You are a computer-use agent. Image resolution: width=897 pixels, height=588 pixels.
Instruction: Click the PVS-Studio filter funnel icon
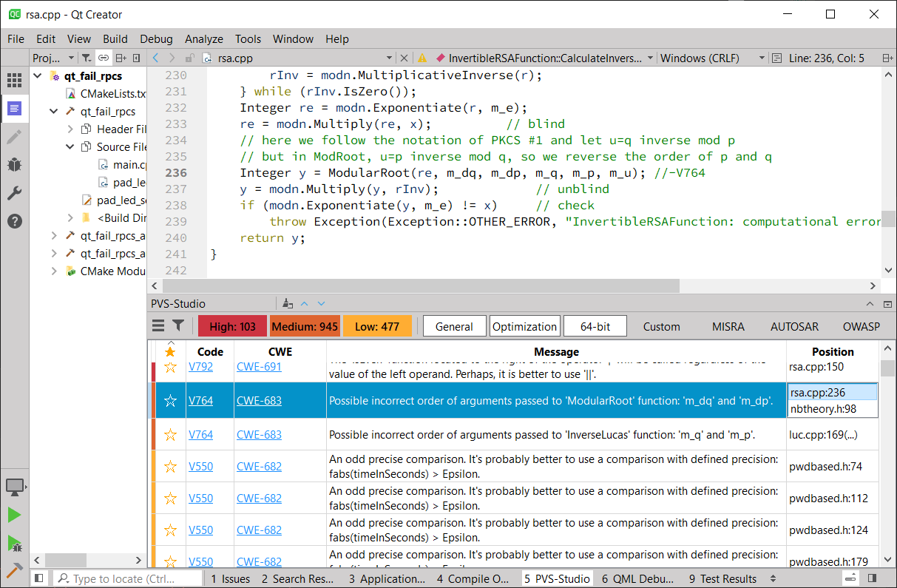(x=178, y=326)
